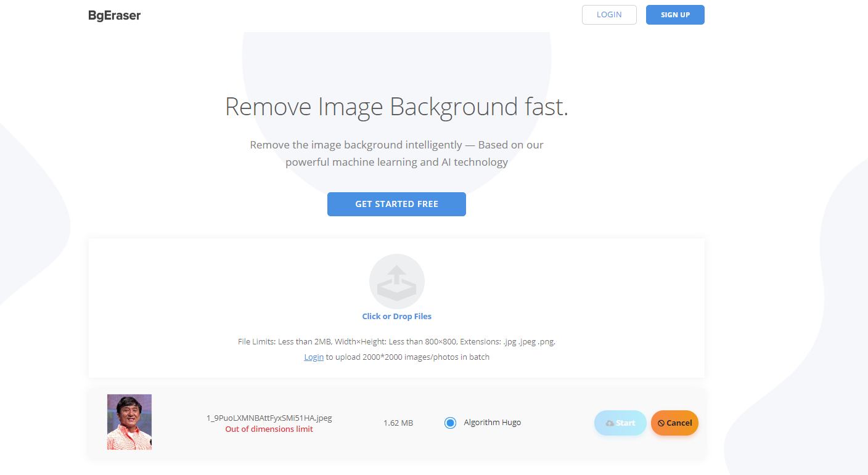Click the SIGN UP button
Screen dimensions: 868x475
tap(675, 15)
